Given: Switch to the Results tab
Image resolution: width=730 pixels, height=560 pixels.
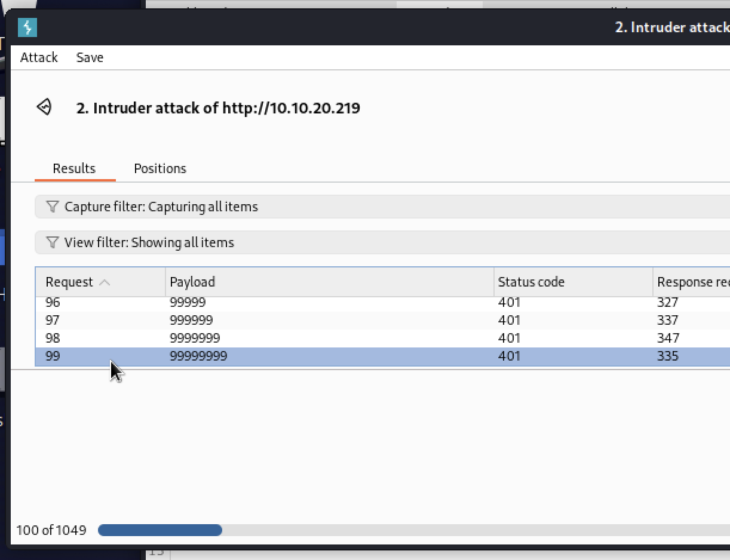Looking at the screenshot, I should (74, 168).
